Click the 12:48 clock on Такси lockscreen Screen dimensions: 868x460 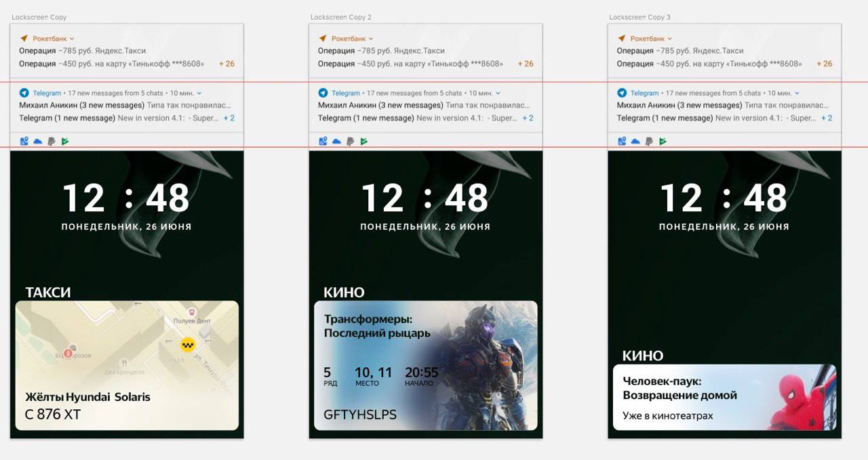(127, 198)
